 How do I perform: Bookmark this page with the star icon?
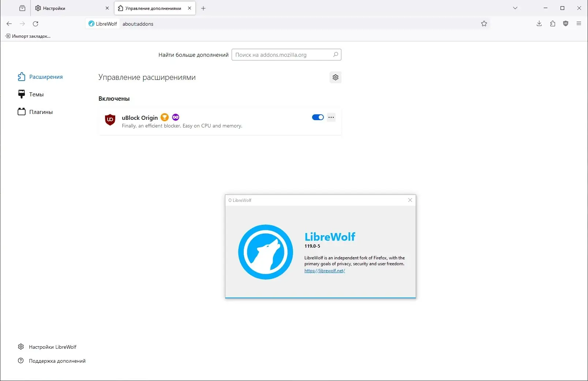click(x=484, y=24)
